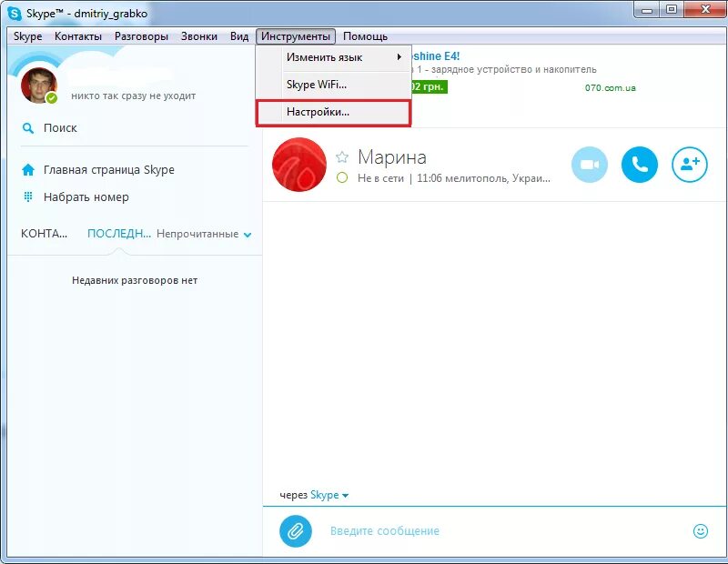
Task: Switch to the ПОСЛЕДН... tab
Action: point(119,234)
